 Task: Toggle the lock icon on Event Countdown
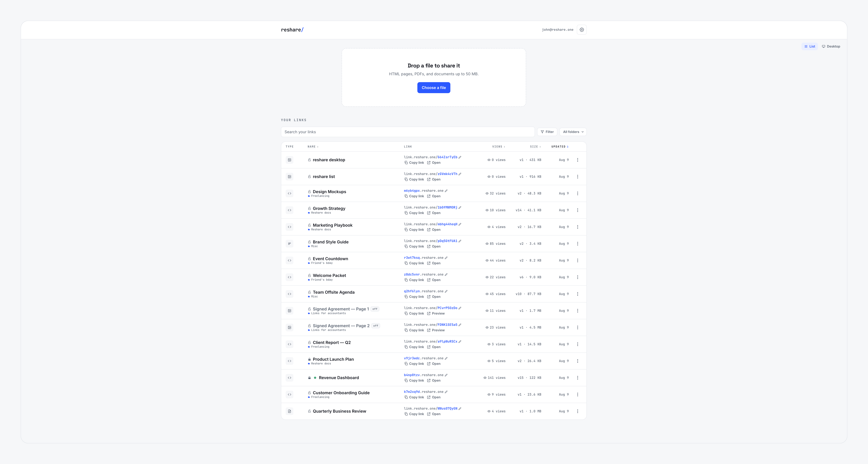click(x=309, y=259)
